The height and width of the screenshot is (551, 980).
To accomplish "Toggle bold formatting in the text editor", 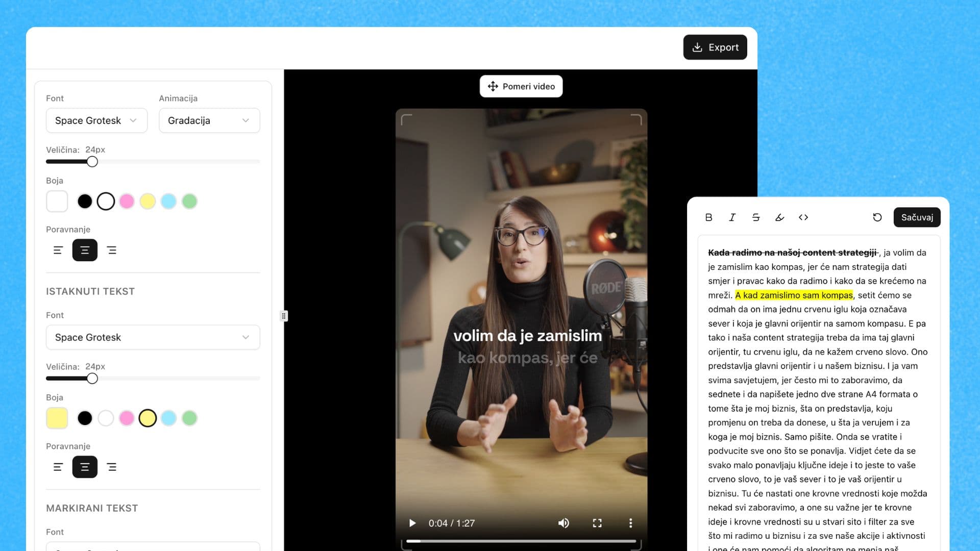I will pos(708,217).
